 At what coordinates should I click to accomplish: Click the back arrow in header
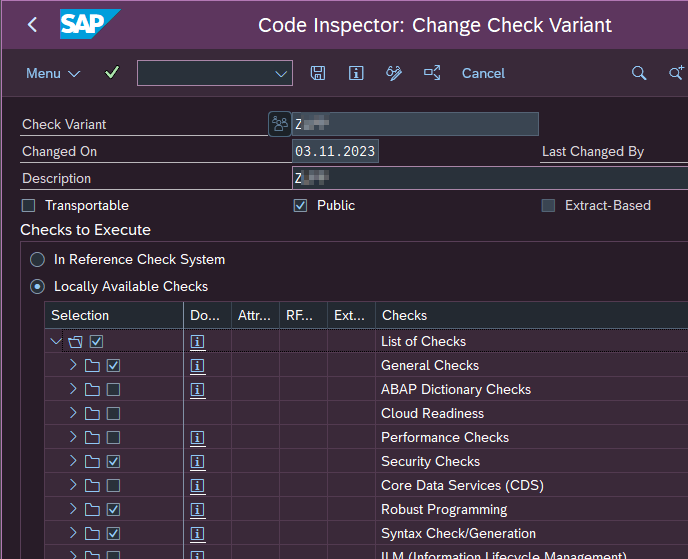[x=32, y=25]
